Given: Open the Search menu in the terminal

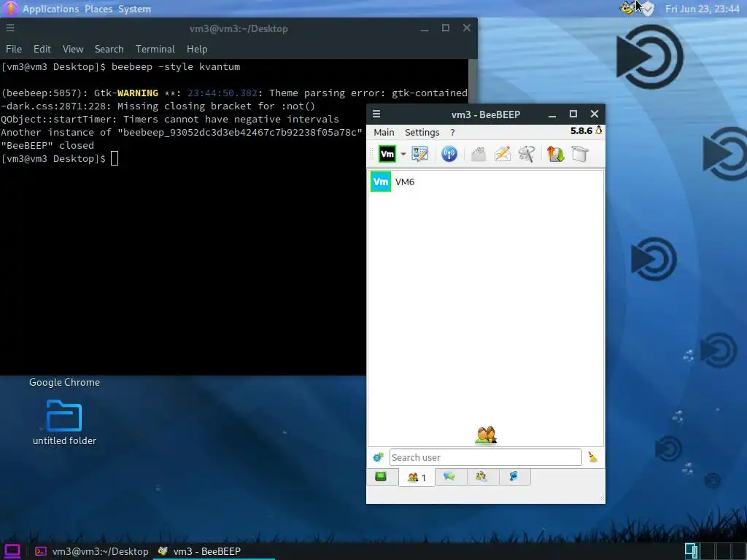Looking at the screenshot, I should [x=109, y=49].
